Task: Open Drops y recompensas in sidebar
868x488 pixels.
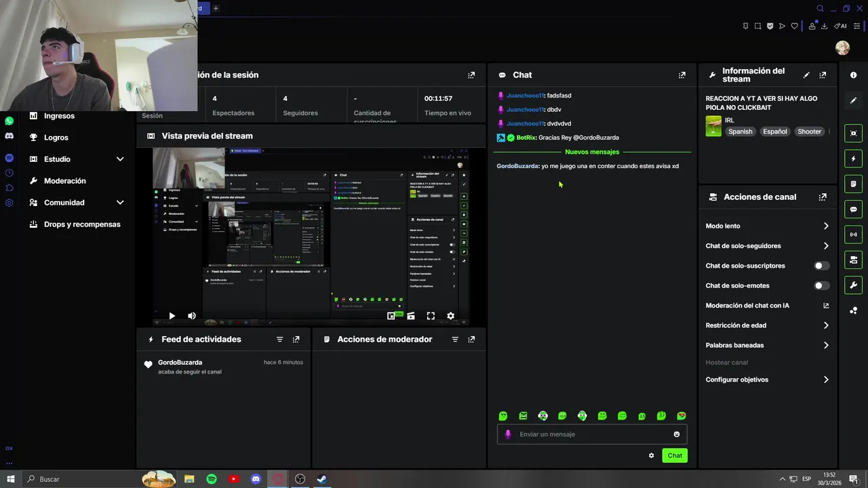Action: coord(82,224)
